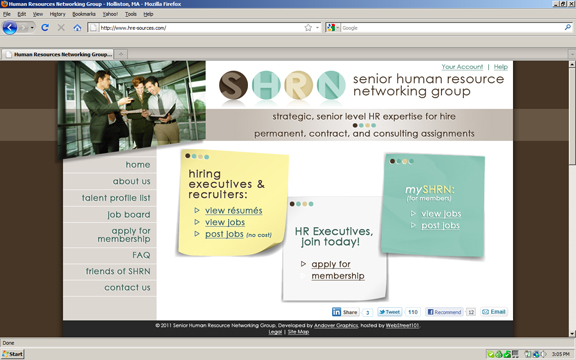The width and height of the screenshot is (576, 360).
Task: Click the Windows Start button
Action: coord(13,354)
